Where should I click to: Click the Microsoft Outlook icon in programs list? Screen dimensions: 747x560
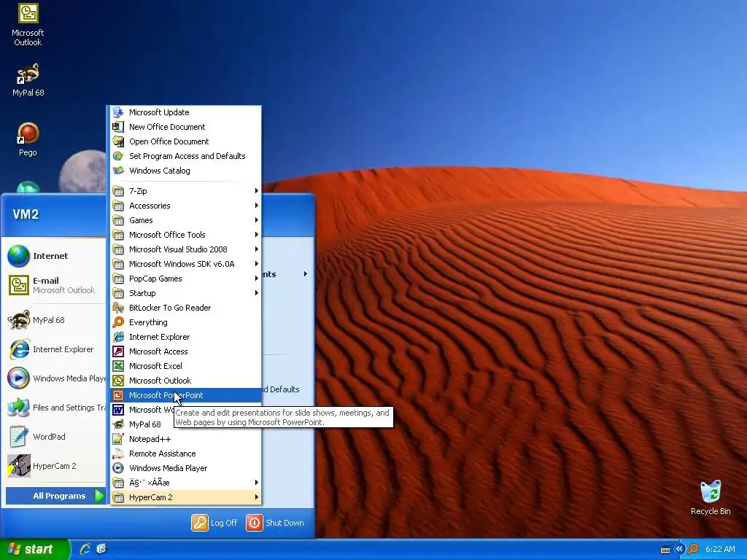118,381
